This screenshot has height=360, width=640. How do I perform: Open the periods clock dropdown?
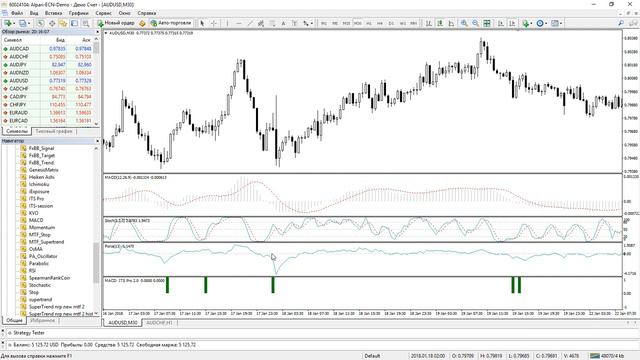tap(542, 23)
